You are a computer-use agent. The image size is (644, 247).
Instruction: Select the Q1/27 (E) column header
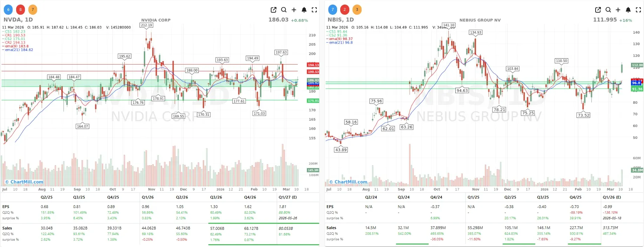click(288, 197)
